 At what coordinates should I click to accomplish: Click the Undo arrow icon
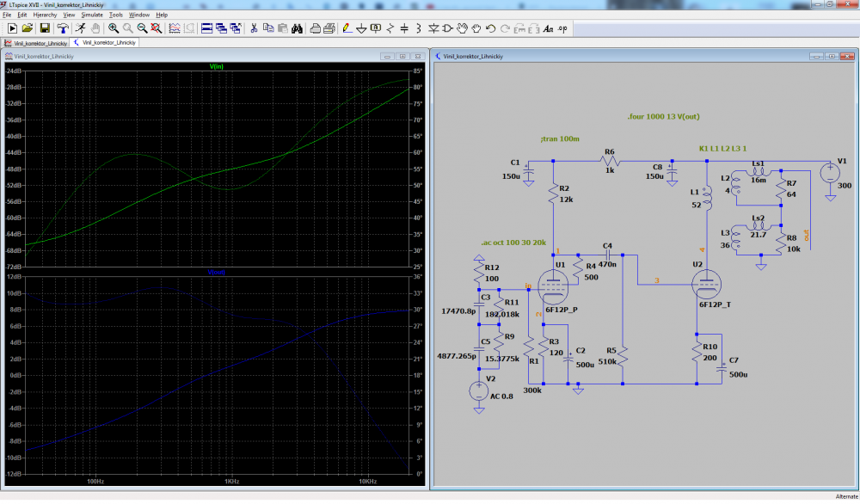pyautogui.click(x=490, y=28)
